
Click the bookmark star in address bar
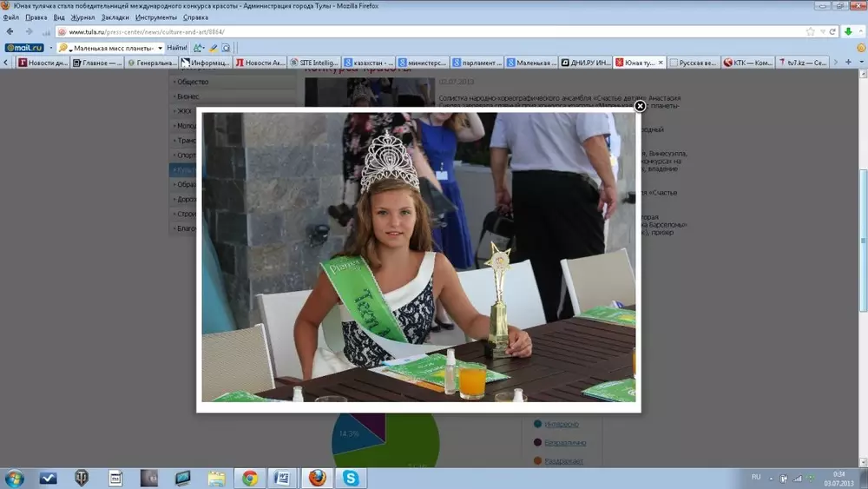[x=811, y=32]
